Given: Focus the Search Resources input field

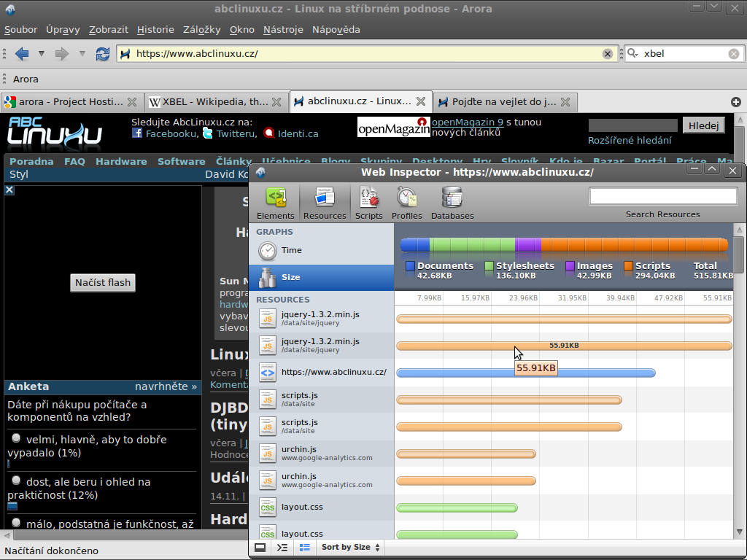Looking at the screenshot, I should tap(663, 196).
